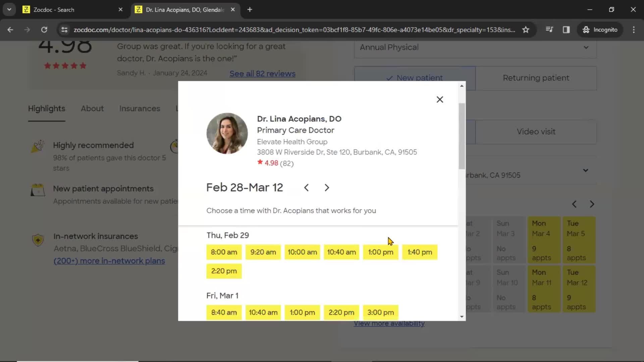Select 10:00 am slot on Thu, Feb 29
This screenshot has width=644, height=362.
(x=302, y=252)
